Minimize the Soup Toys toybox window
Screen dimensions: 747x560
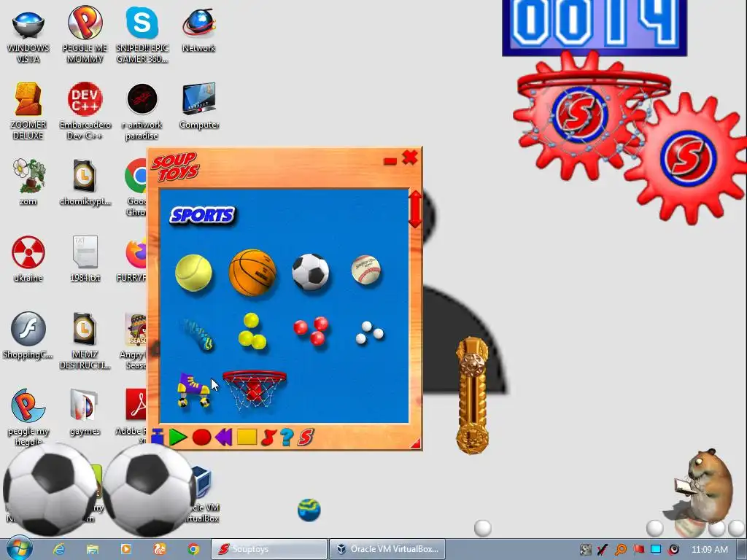pos(390,162)
